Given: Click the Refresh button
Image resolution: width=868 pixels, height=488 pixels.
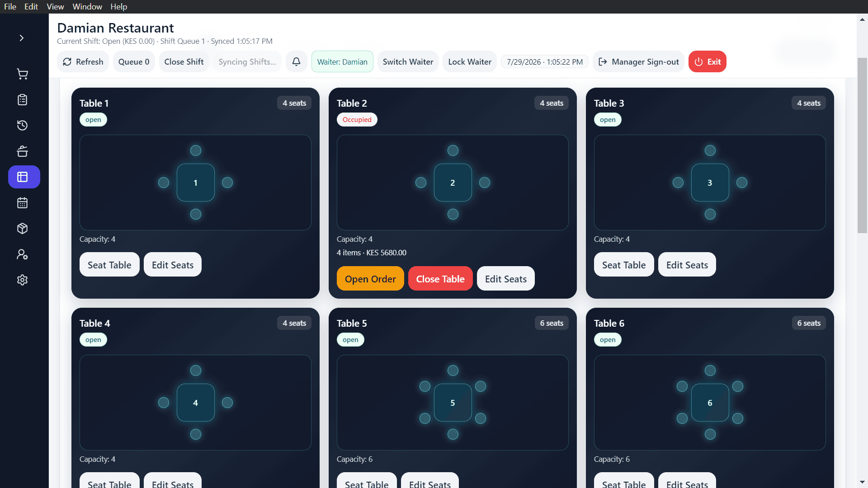Looking at the screenshot, I should 83,62.
